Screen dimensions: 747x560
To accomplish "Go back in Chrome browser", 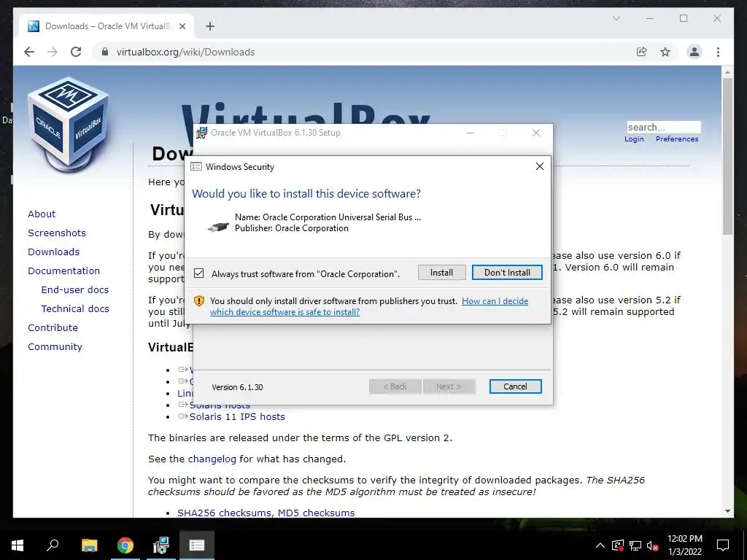I will point(29,52).
